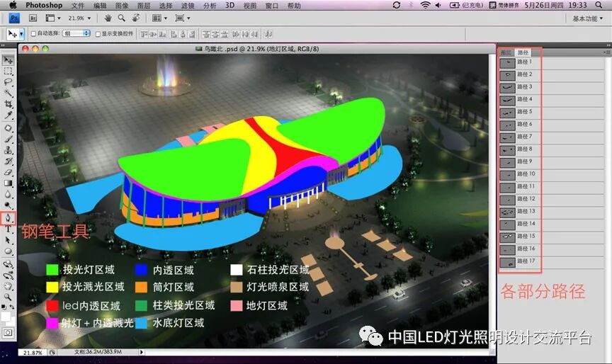Select the Crop tool
The height and width of the screenshot is (364, 612).
tap(8, 104)
